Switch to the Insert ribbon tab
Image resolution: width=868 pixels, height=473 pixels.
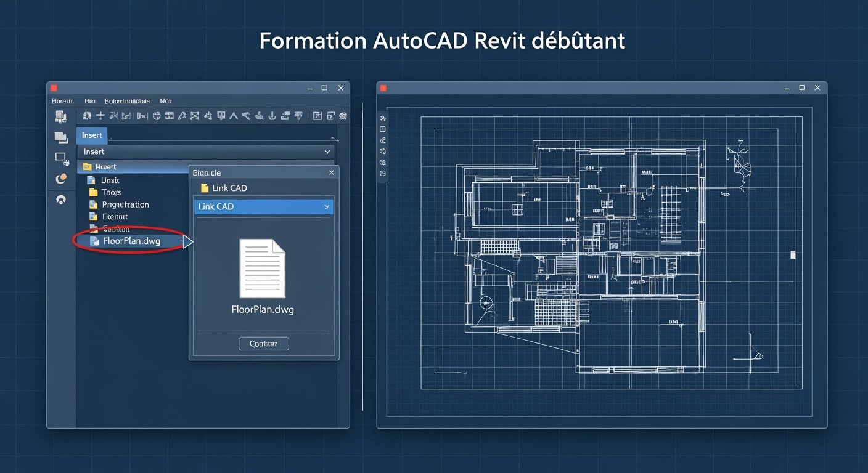click(x=91, y=135)
